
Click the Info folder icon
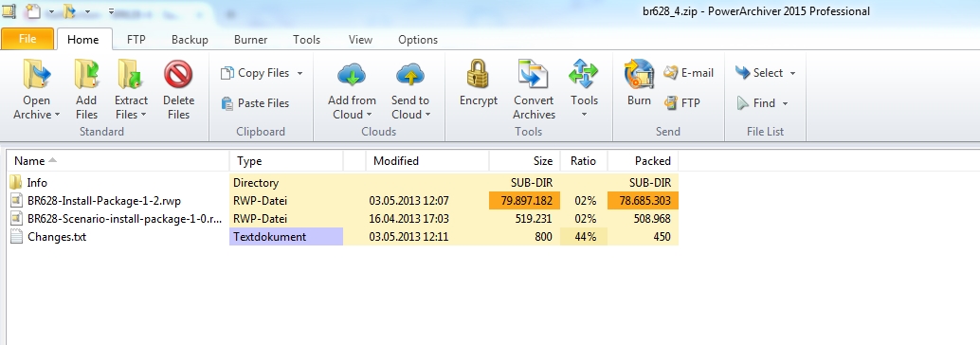point(16,183)
